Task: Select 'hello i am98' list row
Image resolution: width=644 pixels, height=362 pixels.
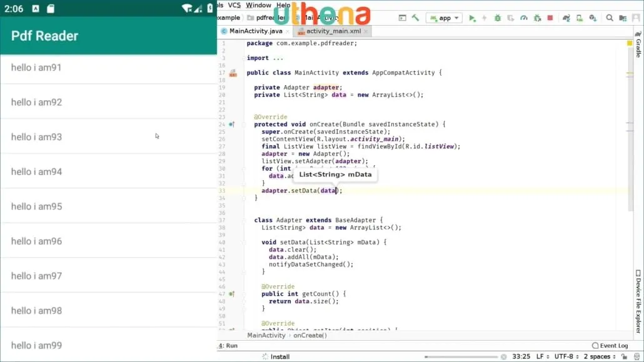Action: click(x=108, y=310)
